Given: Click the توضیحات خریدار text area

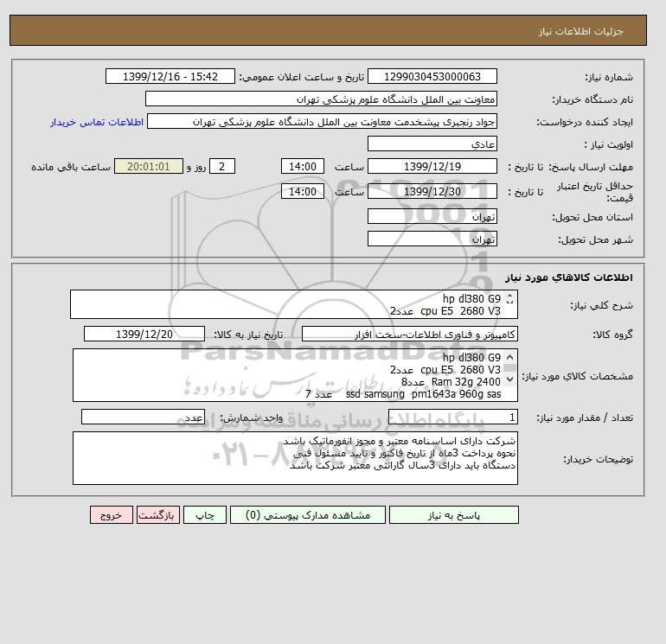Looking at the screenshot, I should (295, 458).
